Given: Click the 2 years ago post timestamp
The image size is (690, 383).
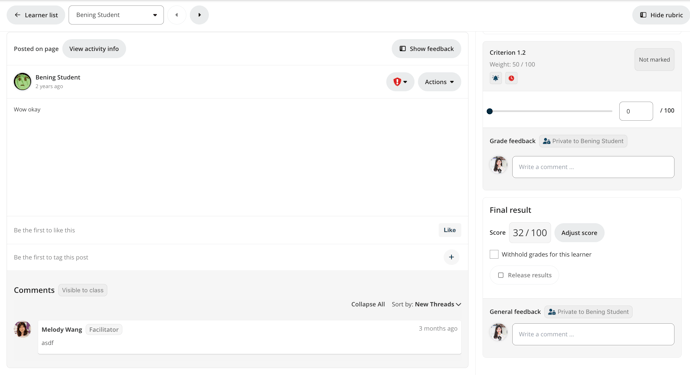Looking at the screenshot, I should click(x=49, y=86).
